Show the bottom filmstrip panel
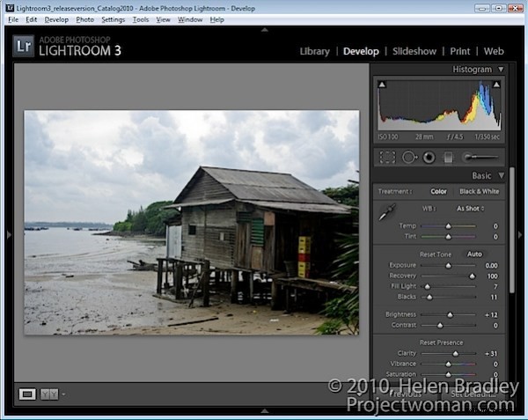The width and height of the screenshot is (528, 420). click(x=265, y=411)
